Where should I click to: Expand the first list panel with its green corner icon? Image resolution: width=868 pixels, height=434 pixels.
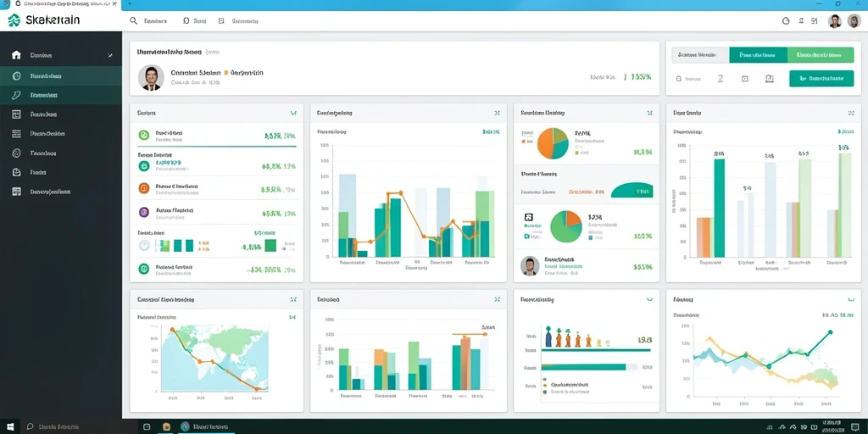coord(293,113)
